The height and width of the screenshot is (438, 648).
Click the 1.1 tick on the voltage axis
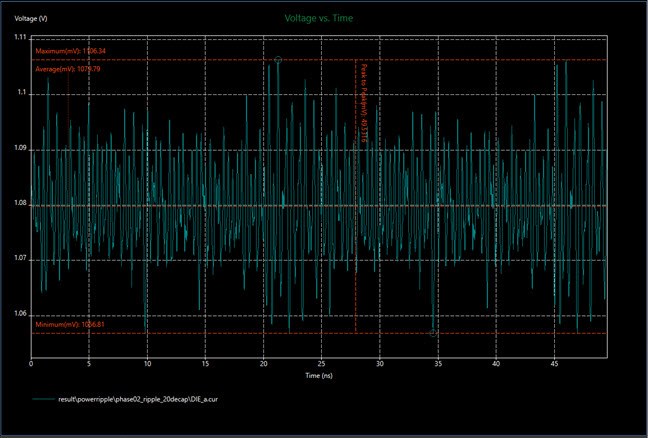[21, 93]
